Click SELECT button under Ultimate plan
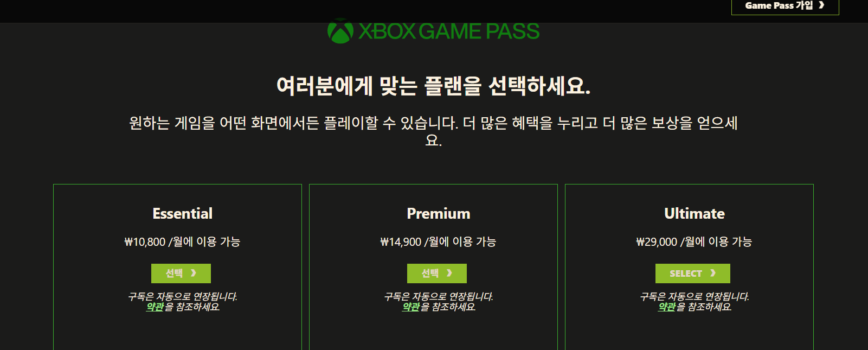The height and width of the screenshot is (350, 868). [693, 273]
